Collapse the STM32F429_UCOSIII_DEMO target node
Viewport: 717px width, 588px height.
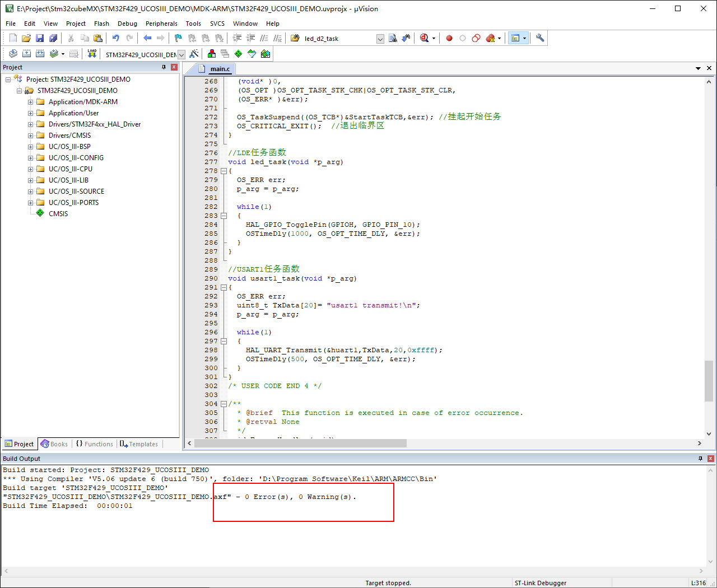tap(20, 91)
